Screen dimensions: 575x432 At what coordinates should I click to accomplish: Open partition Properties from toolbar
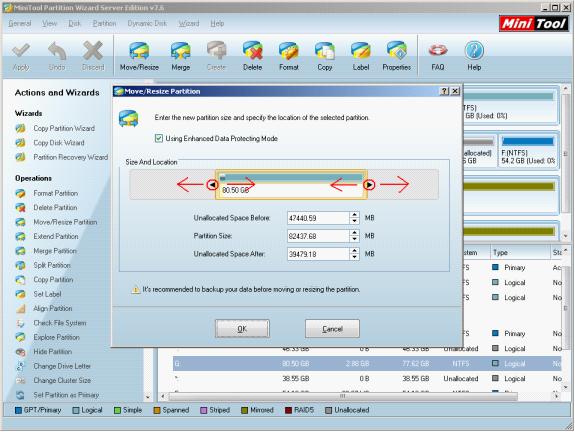tap(396, 56)
